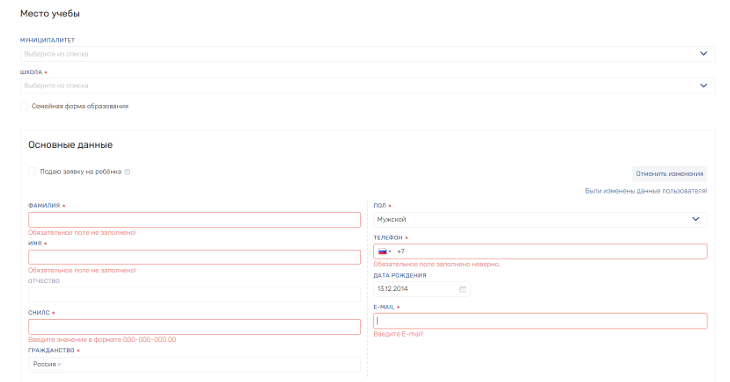The height and width of the screenshot is (382, 730).
Task: Select the error text under Имя
Action: click(82, 270)
